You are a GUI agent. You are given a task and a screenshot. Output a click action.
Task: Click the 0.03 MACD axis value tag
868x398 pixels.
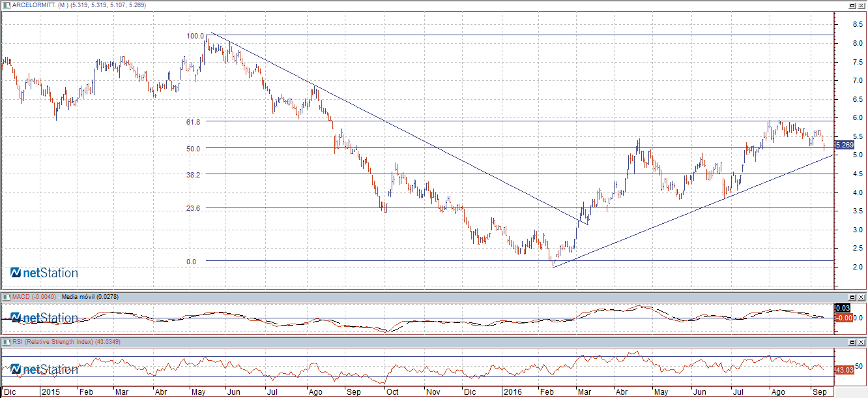tap(843, 308)
